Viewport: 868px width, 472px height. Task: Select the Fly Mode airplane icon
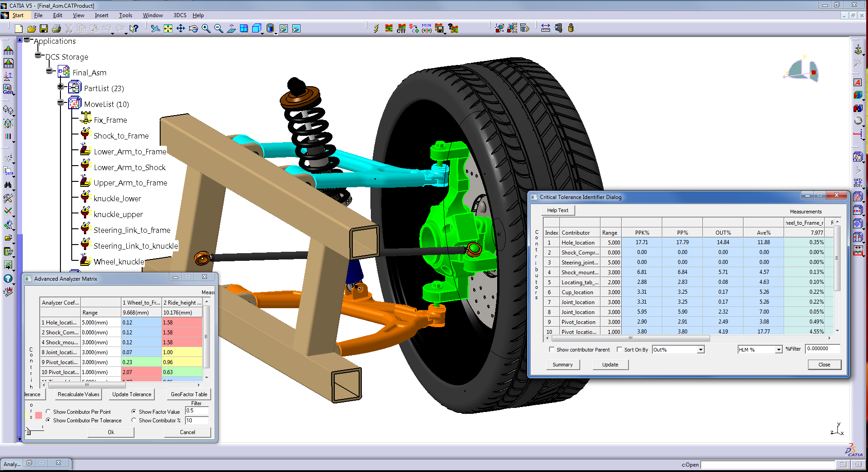click(155, 29)
